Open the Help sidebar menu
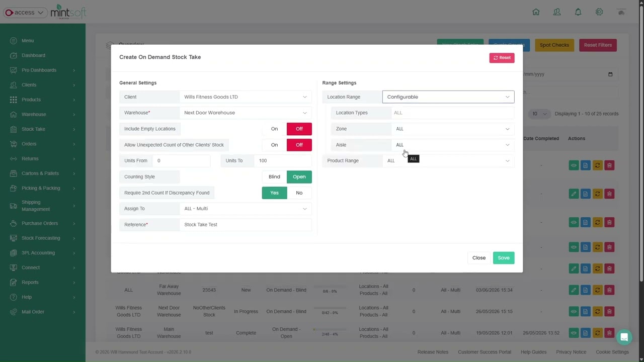This screenshot has height=362, width=644. pyautogui.click(x=43, y=297)
